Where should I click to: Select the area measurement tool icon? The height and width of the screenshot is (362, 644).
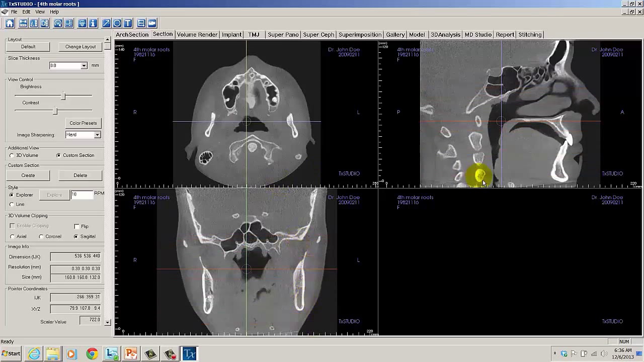[44, 23]
